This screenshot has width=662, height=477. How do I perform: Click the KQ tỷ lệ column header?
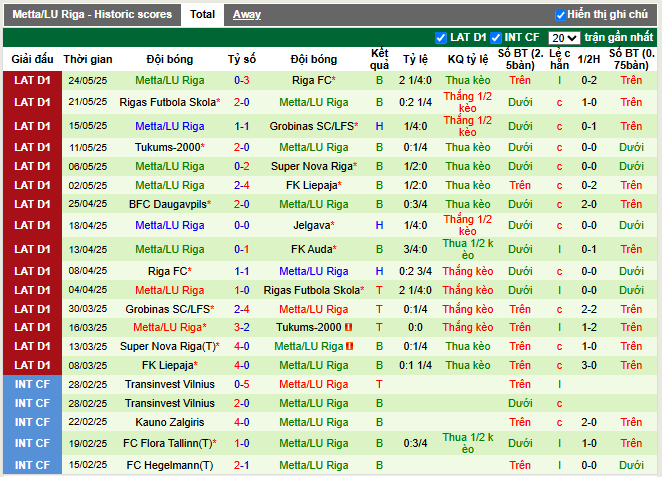click(x=468, y=59)
